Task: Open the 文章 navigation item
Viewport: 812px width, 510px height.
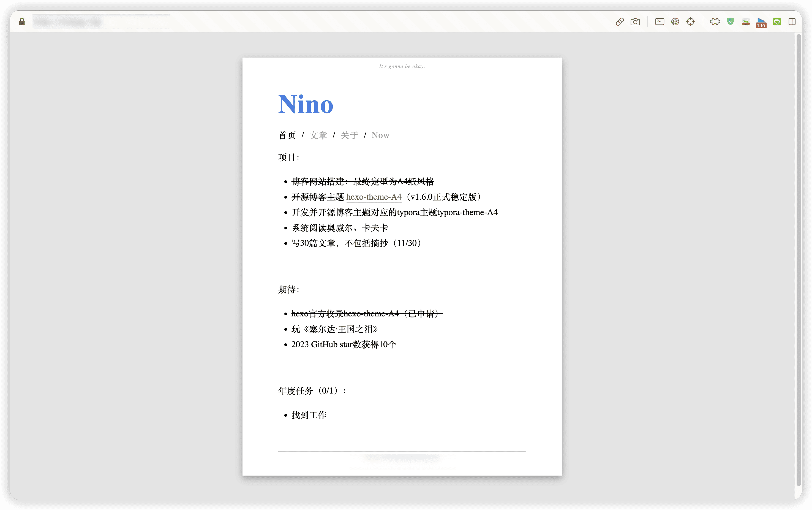Action: point(318,135)
